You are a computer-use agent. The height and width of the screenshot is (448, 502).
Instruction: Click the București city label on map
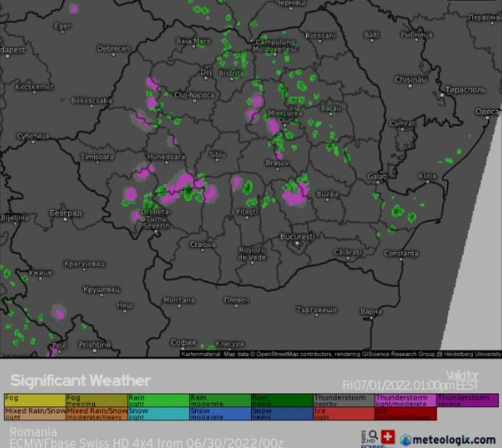click(297, 237)
